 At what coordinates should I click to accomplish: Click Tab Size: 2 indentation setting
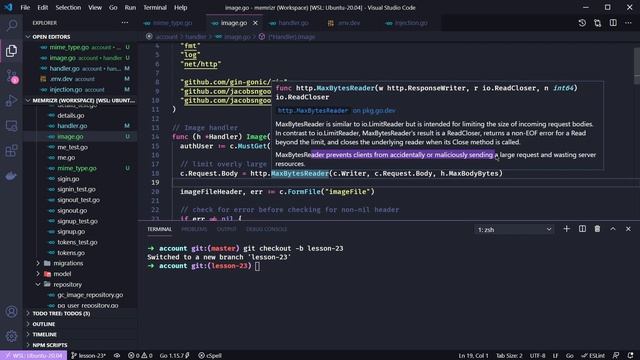tap(509, 356)
